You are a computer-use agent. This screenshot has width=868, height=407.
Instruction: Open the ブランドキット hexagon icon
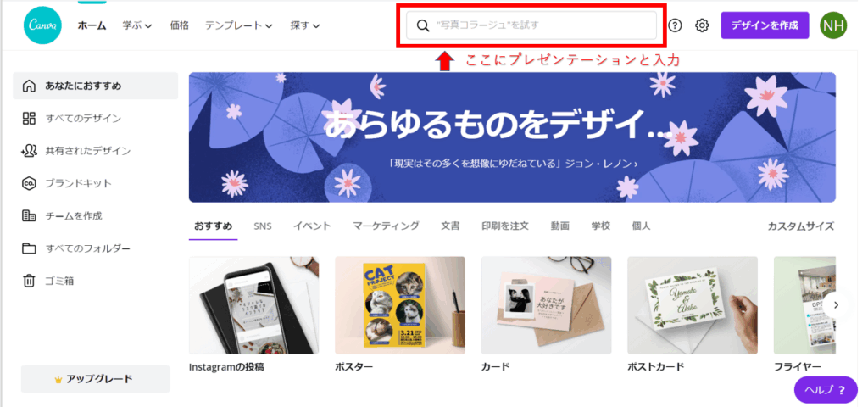click(29, 183)
